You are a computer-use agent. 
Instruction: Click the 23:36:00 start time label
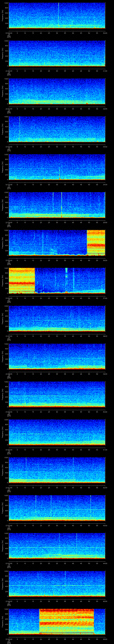pyautogui.click(x=9, y=298)
